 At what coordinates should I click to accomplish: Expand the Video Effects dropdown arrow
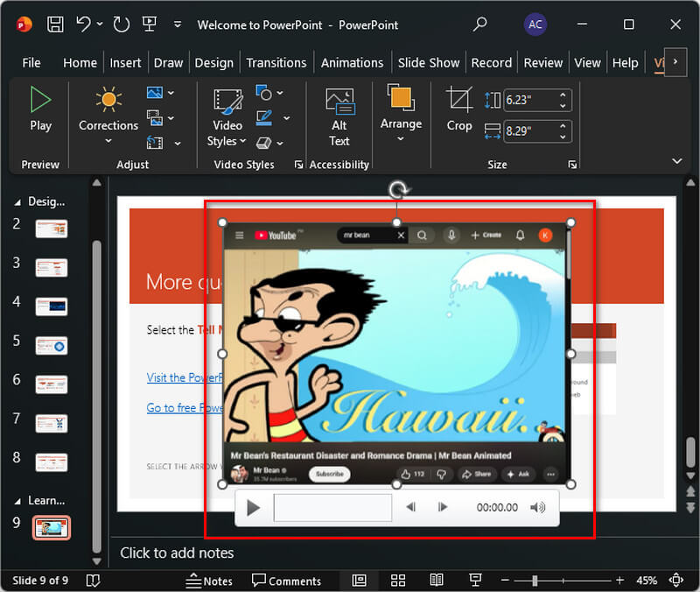click(280, 144)
